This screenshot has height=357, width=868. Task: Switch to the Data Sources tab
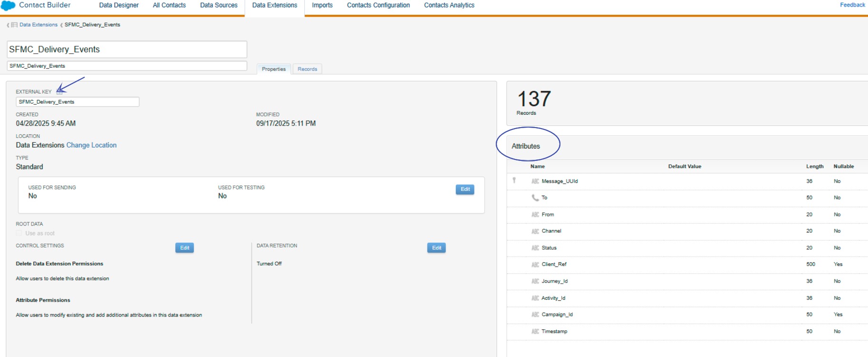219,5
